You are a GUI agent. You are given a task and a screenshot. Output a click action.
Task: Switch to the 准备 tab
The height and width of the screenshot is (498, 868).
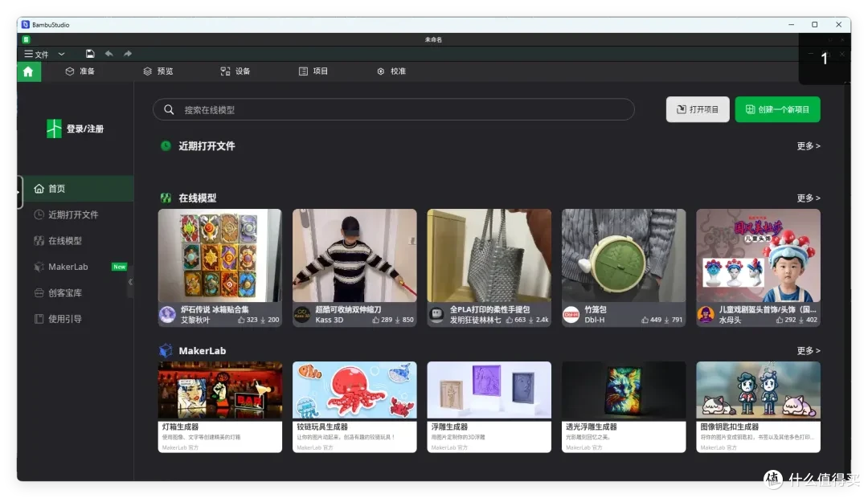pyautogui.click(x=80, y=71)
